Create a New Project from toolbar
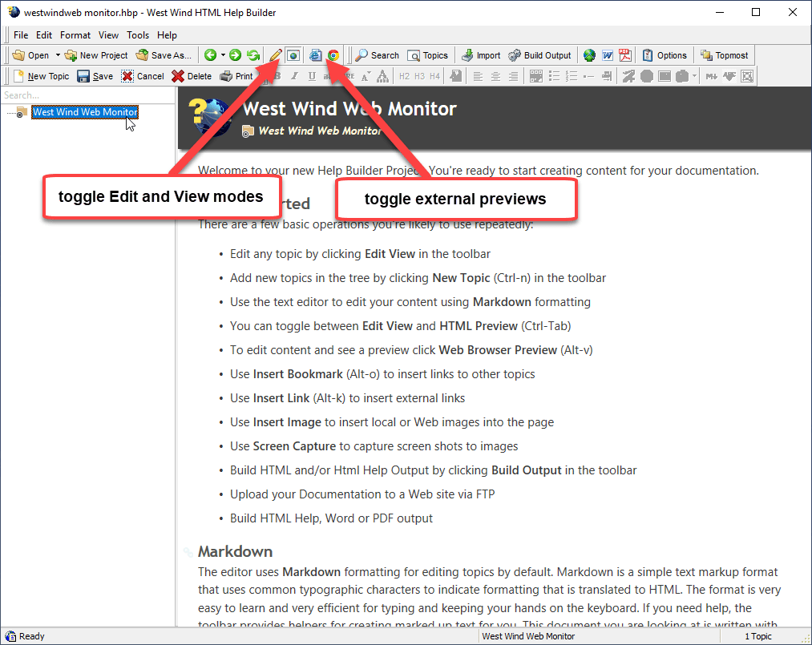The height and width of the screenshot is (645, 812). click(x=96, y=55)
